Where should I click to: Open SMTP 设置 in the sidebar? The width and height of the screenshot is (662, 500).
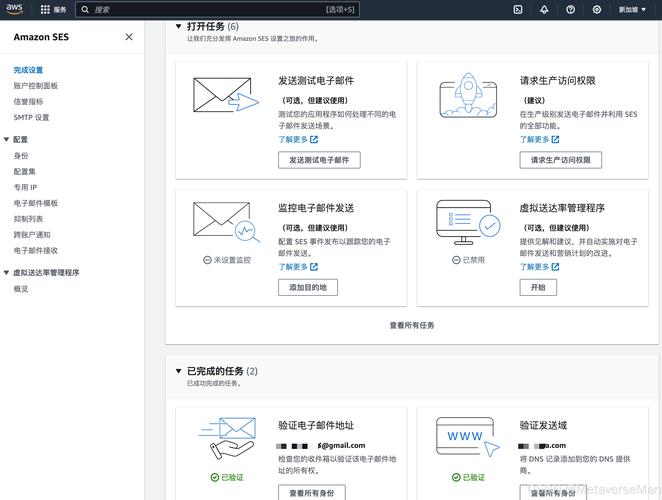(x=31, y=117)
